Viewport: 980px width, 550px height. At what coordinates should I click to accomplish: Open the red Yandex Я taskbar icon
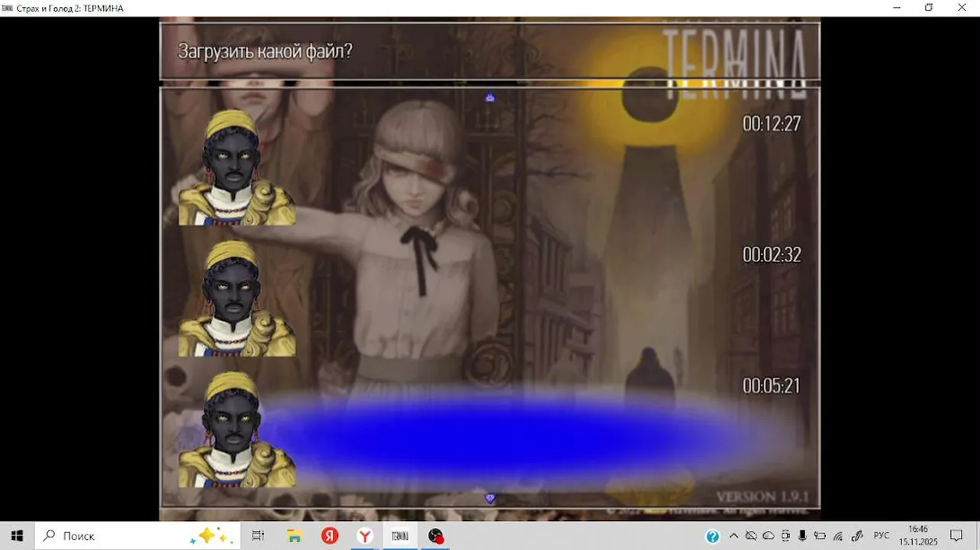tap(330, 535)
